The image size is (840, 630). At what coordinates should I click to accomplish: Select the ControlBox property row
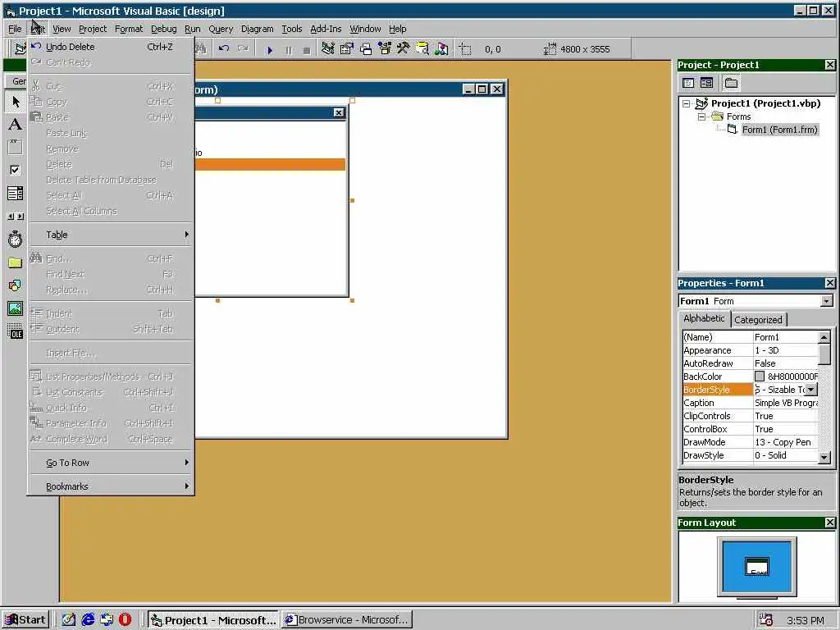pyautogui.click(x=750, y=429)
